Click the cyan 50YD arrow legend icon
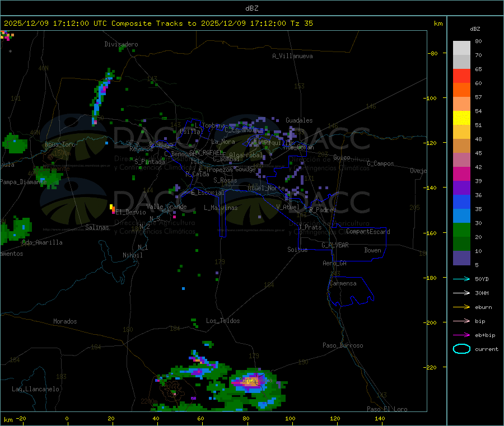 pyautogui.click(x=461, y=279)
